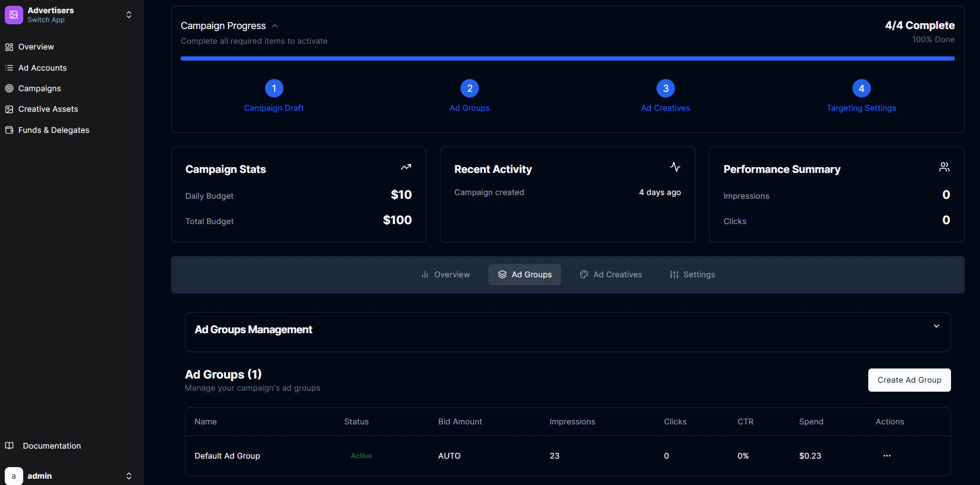
Task: Click the Campaign Stats trending-up icon
Action: point(406,167)
